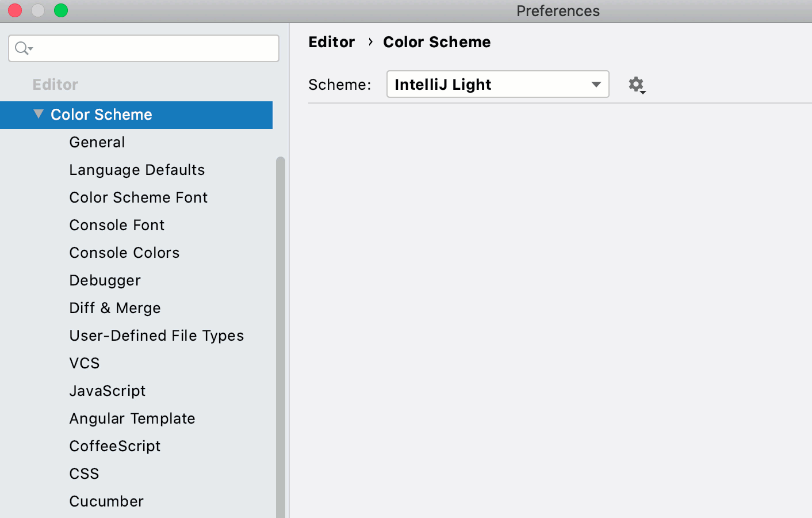The image size is (812, 518).
Task: Collapse the Color Scheme disclosure triangle
Action: coord(38,114)
